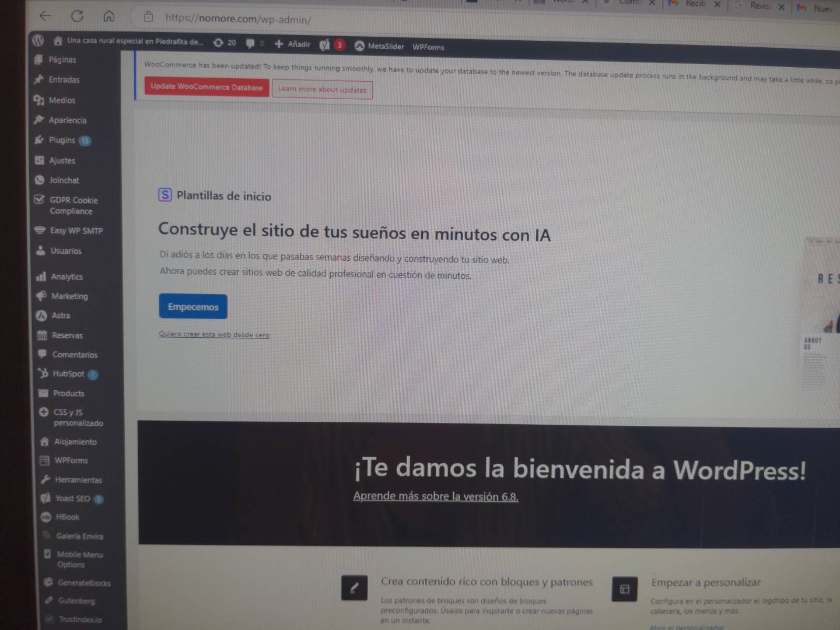This screenshot has width=840, height=630.
Task: Click the Easy WP SMTP icon
Action: pyautogui.click(x=40, y=230)
